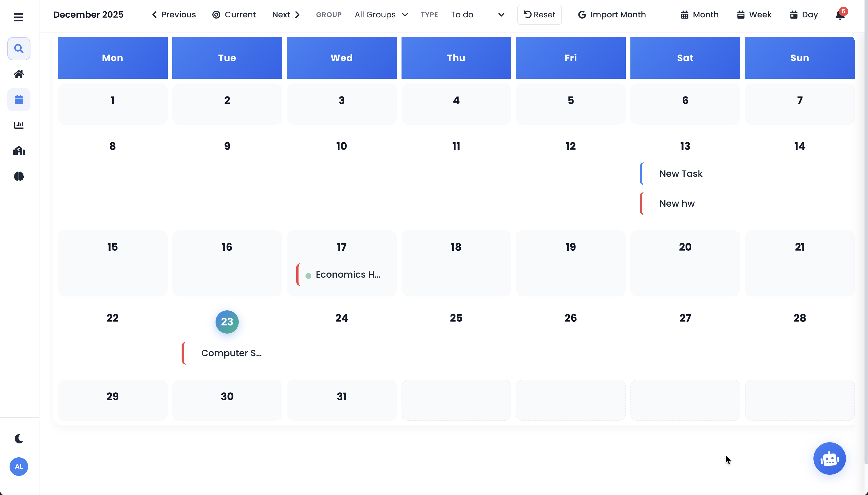The height and width of the screenshot is (495, 868).
Task: Open the search panel
Action: click(x=19, y=49)
